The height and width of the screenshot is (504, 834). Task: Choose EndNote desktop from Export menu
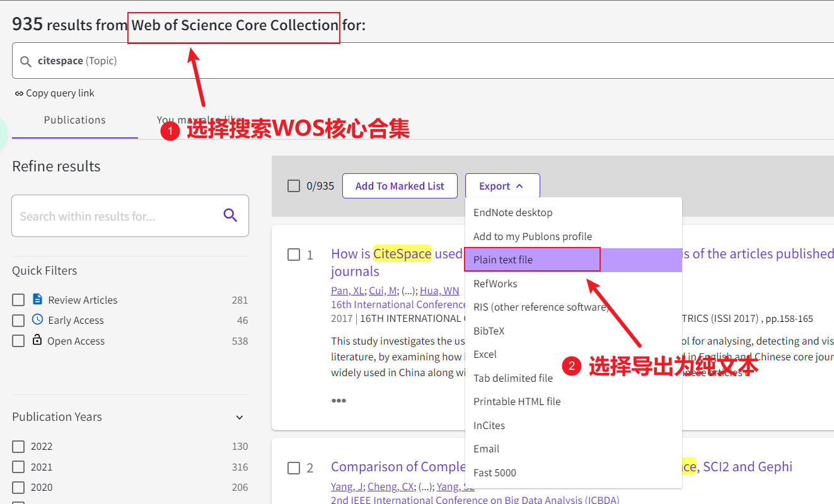pyautogui.click(x=573, y=212)
